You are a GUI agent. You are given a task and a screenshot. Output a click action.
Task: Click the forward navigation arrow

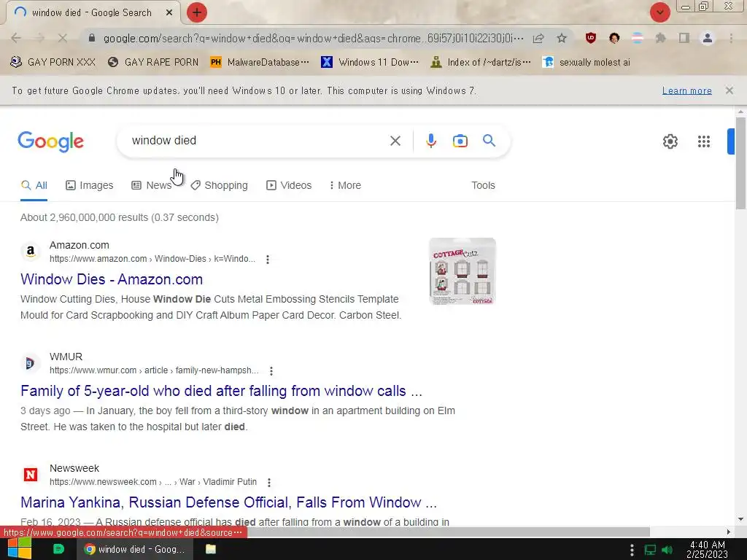pyautogui.click(x=39, y=38)
